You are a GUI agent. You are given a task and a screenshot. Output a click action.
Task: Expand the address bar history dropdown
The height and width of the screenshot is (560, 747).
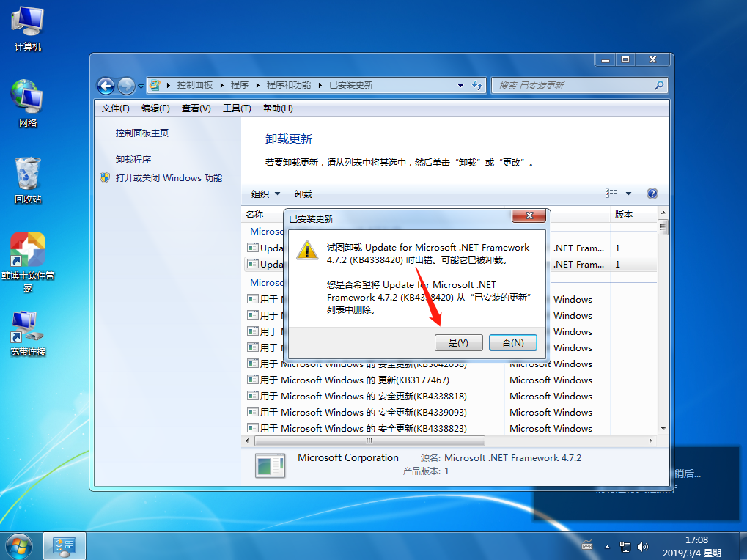pos(460,86)
